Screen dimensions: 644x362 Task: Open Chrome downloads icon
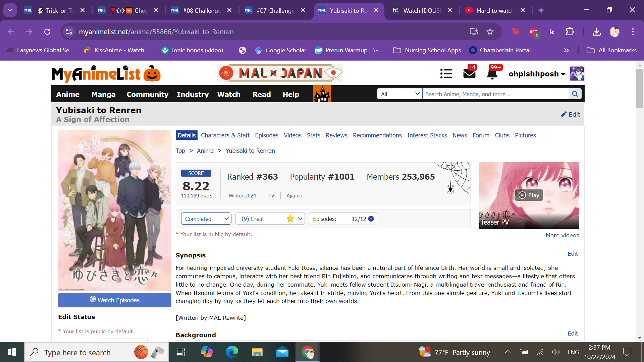coord(596,32)
